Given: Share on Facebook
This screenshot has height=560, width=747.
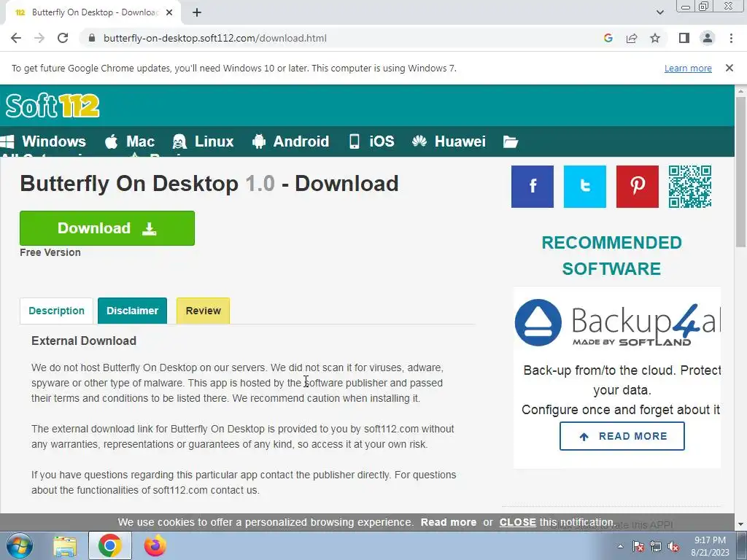Looking at the screenshot, I should click(532, 187).
